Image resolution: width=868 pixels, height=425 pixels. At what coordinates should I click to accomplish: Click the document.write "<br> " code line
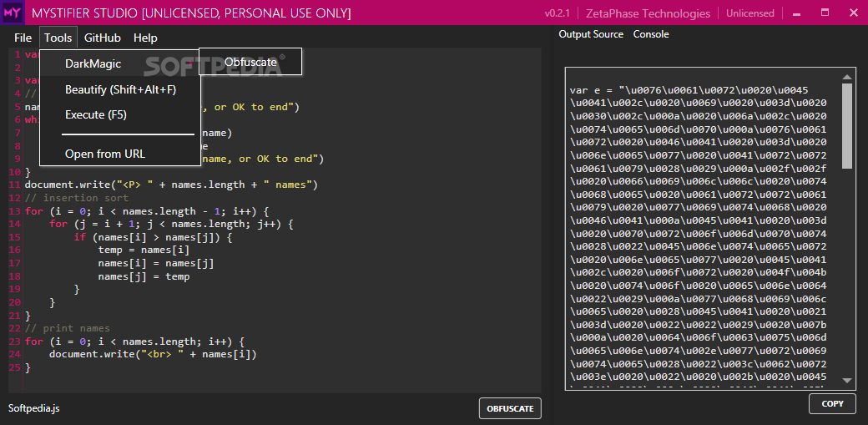[x=153, y=354]
